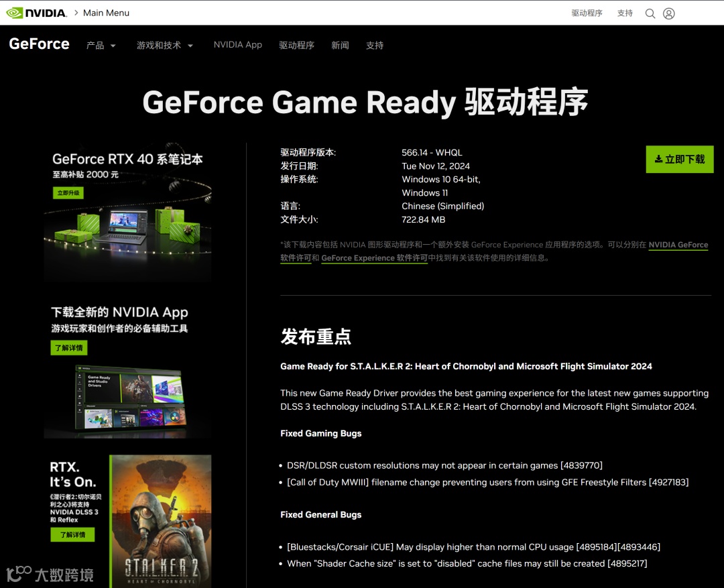724x588 pixels.
Task: Click NVIDIA App screenshot image
Action: (131, 398)
